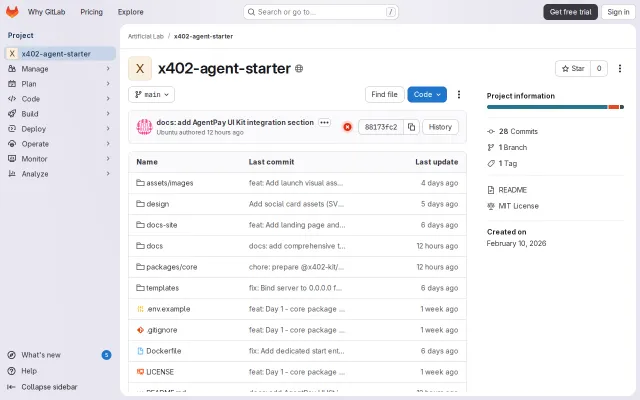Open the packages/core folder
The height and width of the screenshot is (400, 640).
[x=171, y=267]
